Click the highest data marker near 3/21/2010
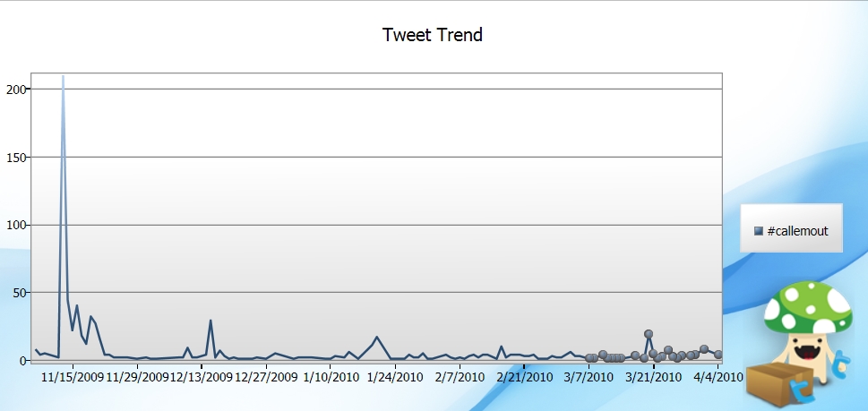 pos(649,334)
